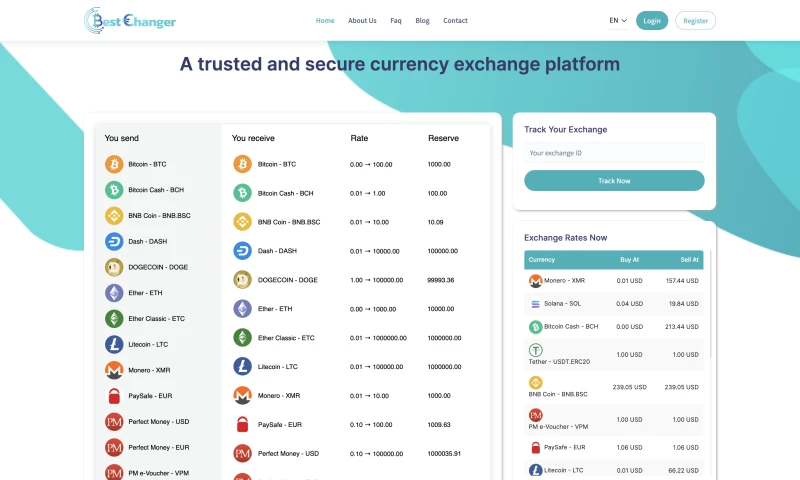The image size is (800, 480).
Task: Select Monero icon in You send column
Action: pyautogui.click(x=114, y=370)
